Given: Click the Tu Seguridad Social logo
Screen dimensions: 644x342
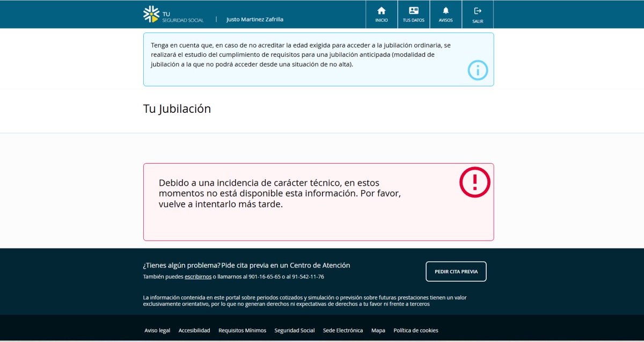Looking at the screenshot, I should coord(173,14).
